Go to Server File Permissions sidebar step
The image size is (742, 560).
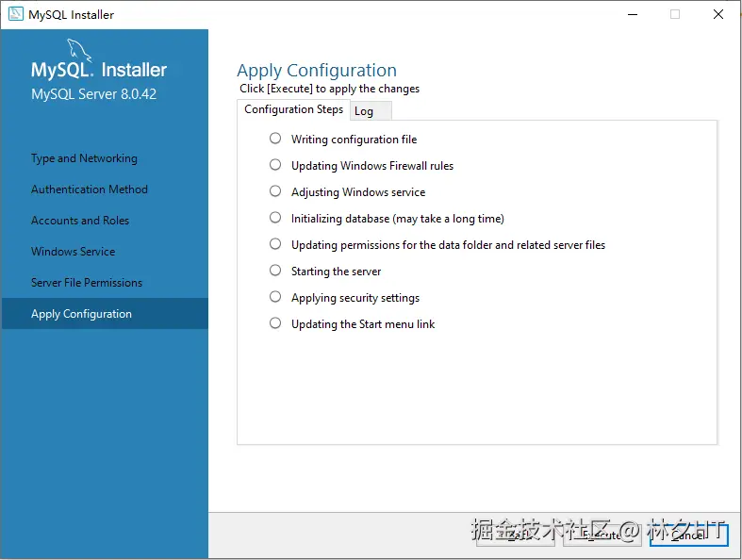[87, 283]
